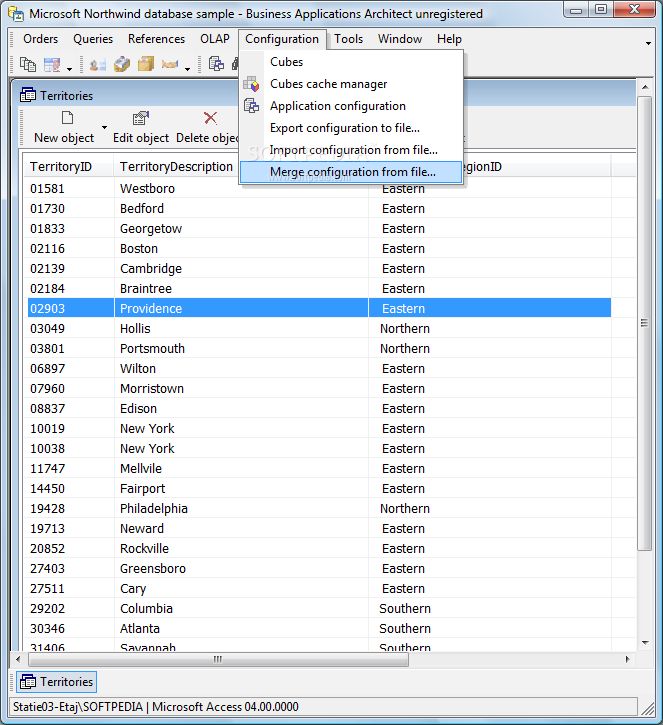
Task: Select the Westboro territory cell
Action: [241, 189]
